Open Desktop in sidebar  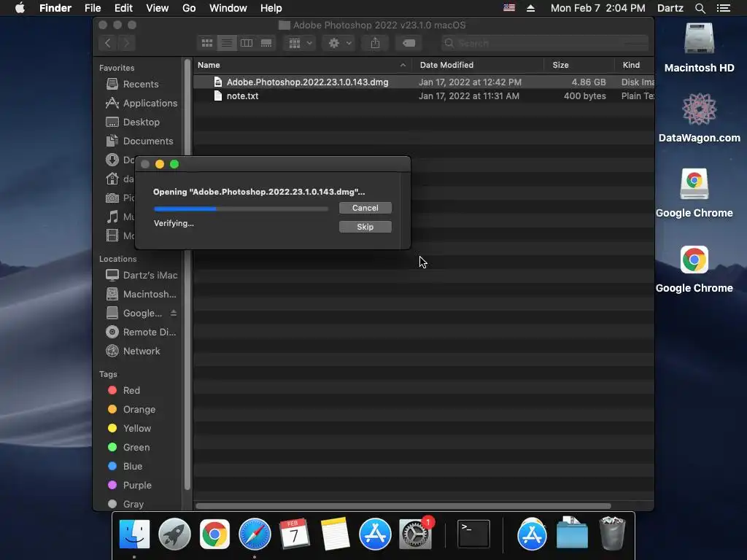point(133,122)
